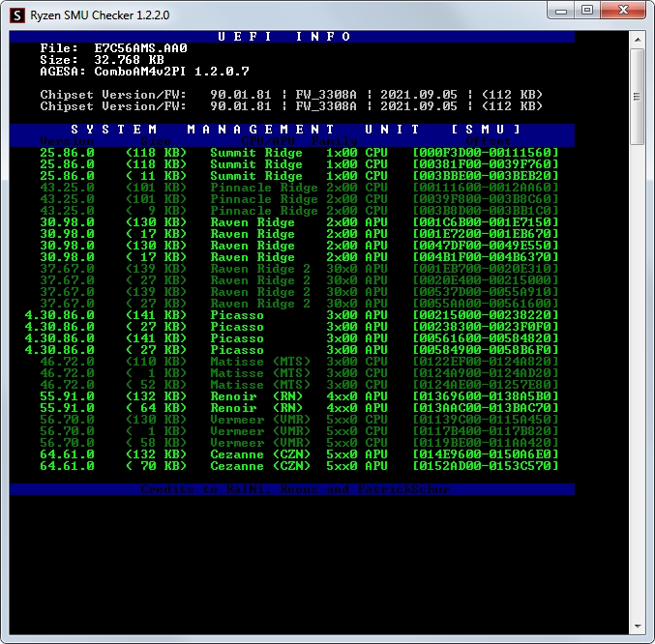Minimize the Ryzen SMU Checker window
The width and height of the screenshot is (655, 644).
[x=561, y=10]
